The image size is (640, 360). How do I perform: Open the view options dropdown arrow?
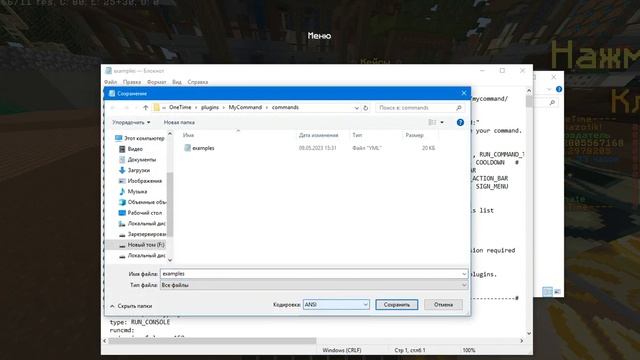442,122
